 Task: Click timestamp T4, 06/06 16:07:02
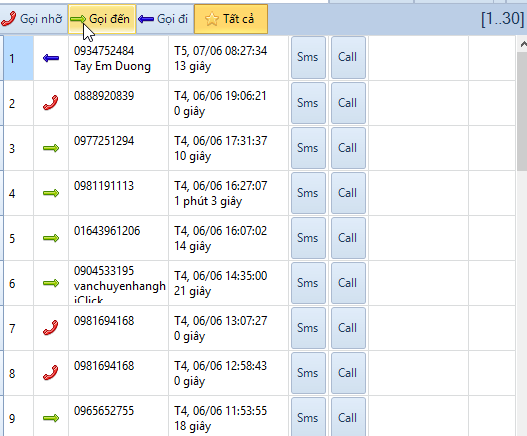point(220,231)
